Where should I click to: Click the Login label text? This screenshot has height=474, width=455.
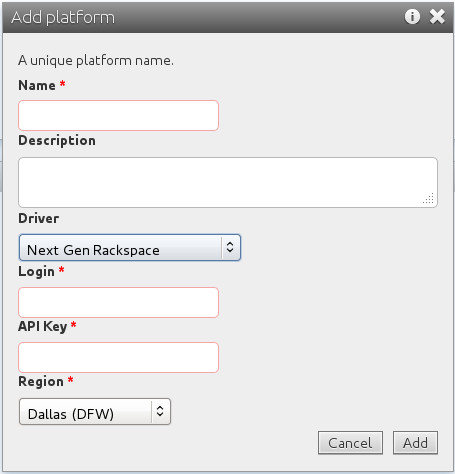tap(36, 272)
